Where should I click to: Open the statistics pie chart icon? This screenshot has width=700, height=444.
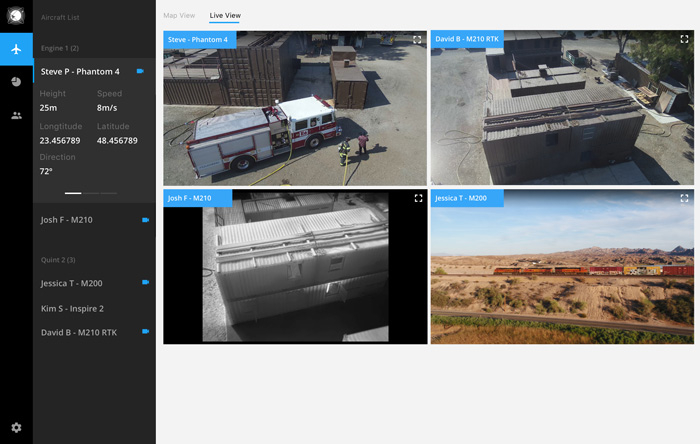pos(16,82)
